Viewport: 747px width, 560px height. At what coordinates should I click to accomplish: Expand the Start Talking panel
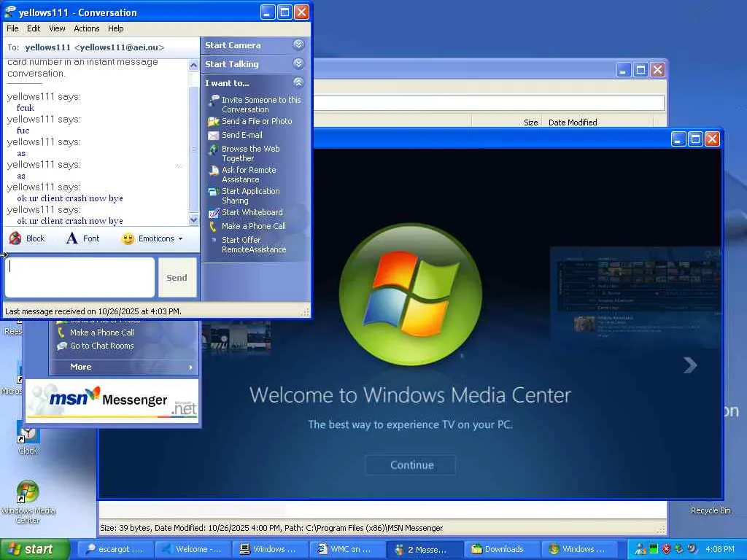pos(298,64)
